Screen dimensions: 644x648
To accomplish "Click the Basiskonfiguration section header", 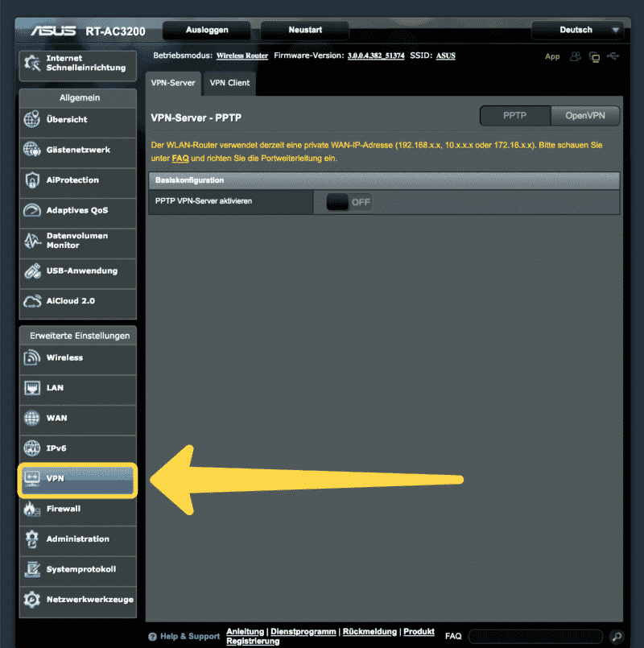I will [x=384, y=180].
